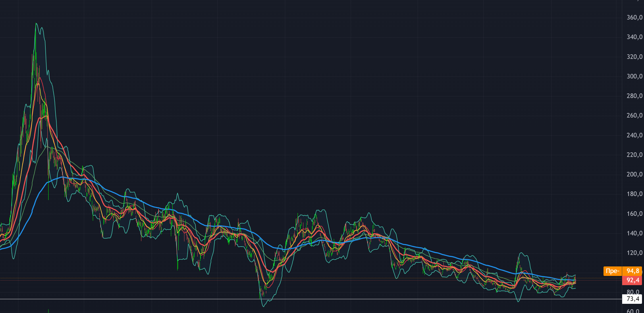This screenshot has width=644, height=313.
Task: Click the 300,0 price axis label
Action: click(x=635, y=76)
